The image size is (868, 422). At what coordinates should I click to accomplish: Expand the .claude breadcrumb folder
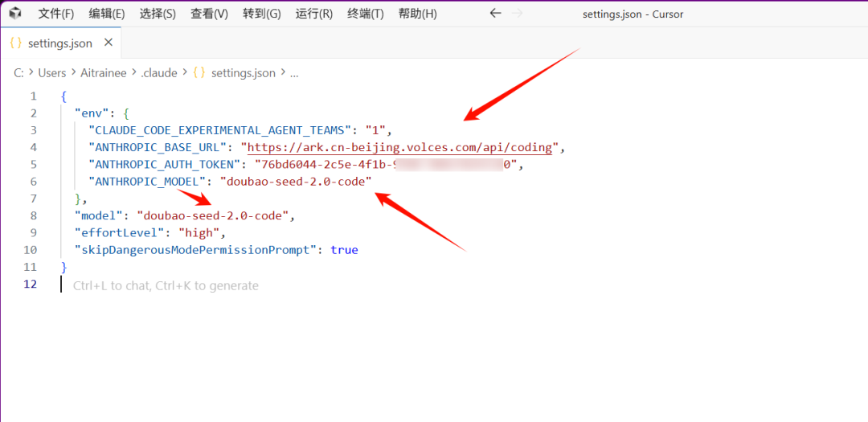click(x=159, y=73)
